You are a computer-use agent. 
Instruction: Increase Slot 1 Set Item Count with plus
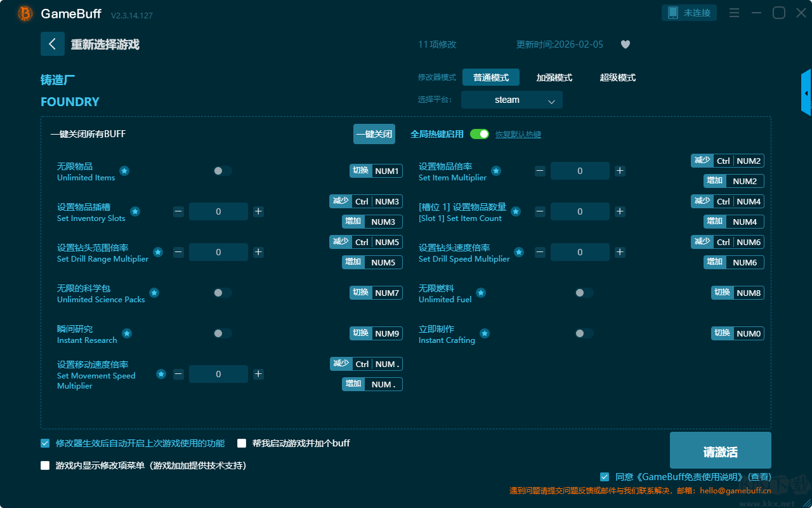click(620, 211)
